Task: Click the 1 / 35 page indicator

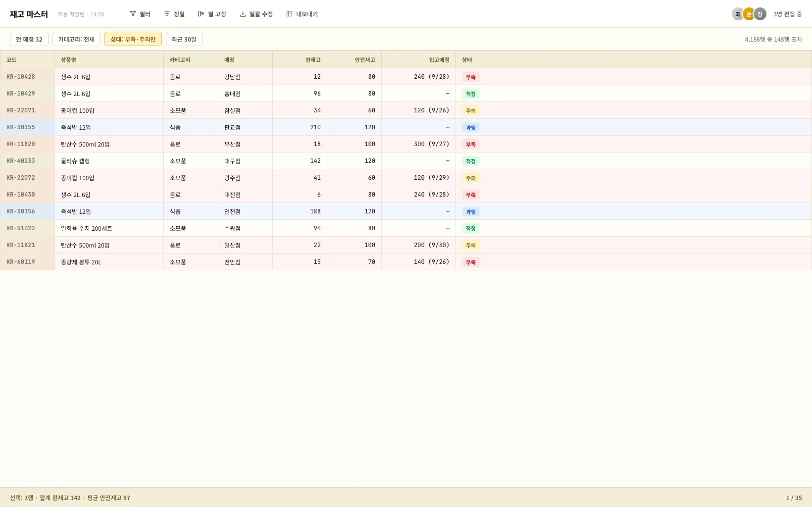Action: (794, 498)
